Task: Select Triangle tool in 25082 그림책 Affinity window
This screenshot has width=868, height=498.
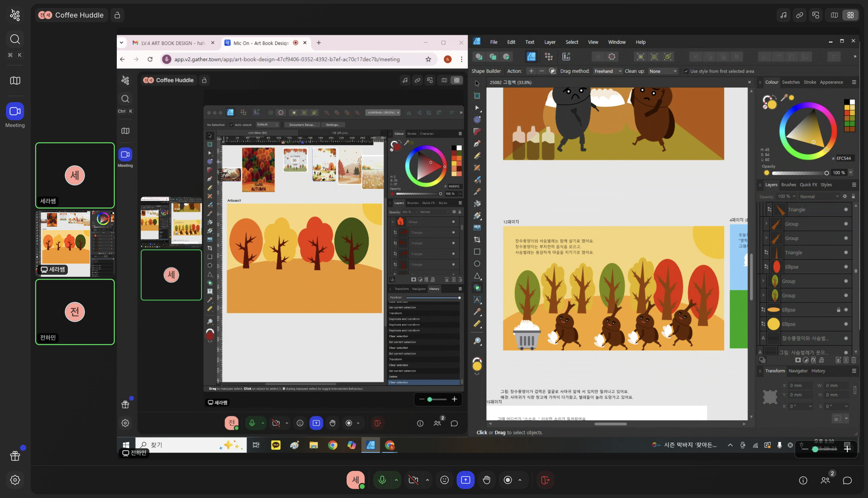Action: click(477, 276)
